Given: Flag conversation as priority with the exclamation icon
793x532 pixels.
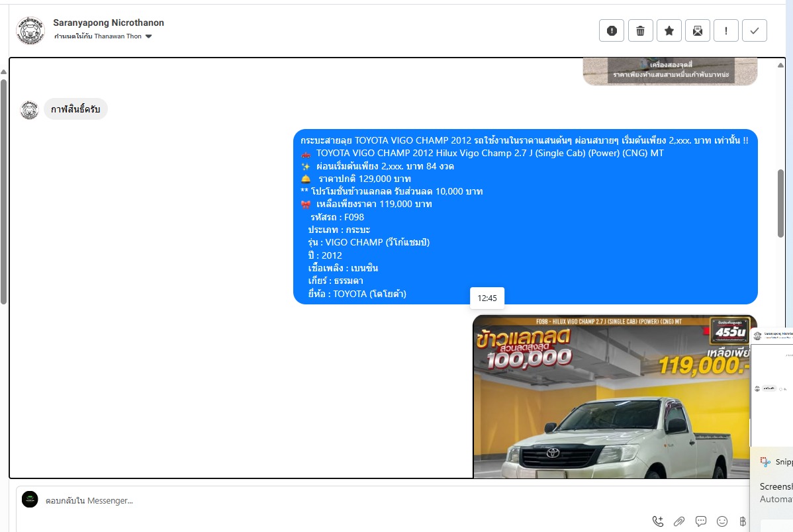Looking at the screenshot, I should [x=725, y=31].
